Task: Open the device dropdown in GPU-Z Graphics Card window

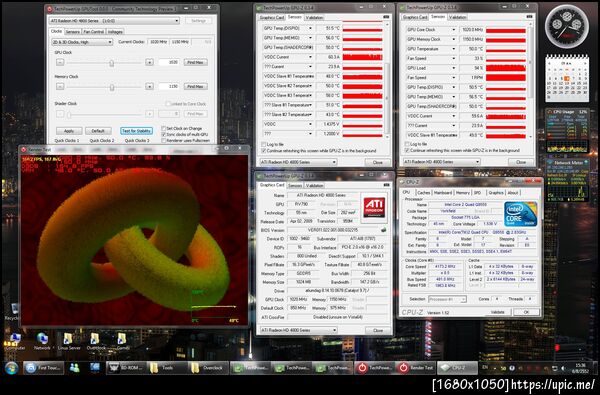Action: [298, 330]
